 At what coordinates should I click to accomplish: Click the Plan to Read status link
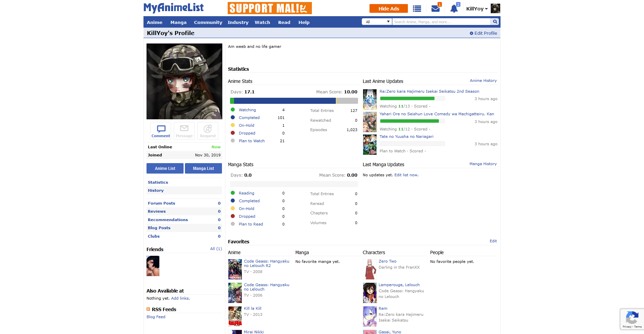point(251,224)
